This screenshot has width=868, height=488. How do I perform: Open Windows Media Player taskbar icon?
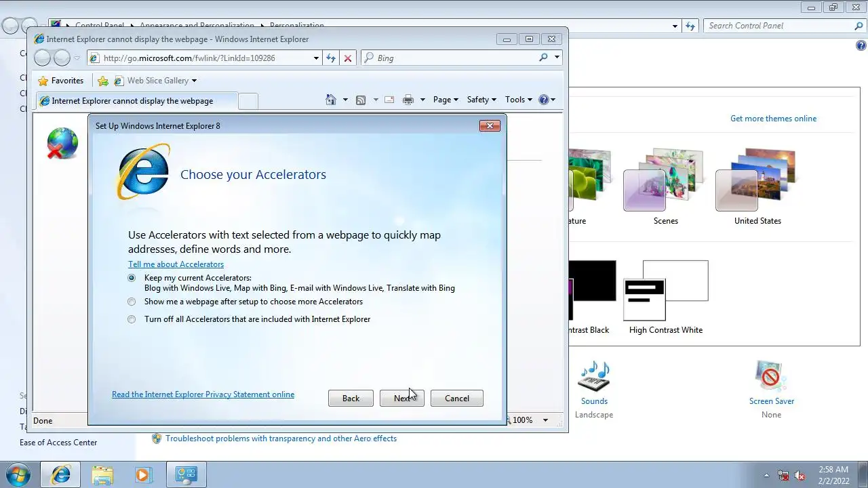click(x=143, y=474)
